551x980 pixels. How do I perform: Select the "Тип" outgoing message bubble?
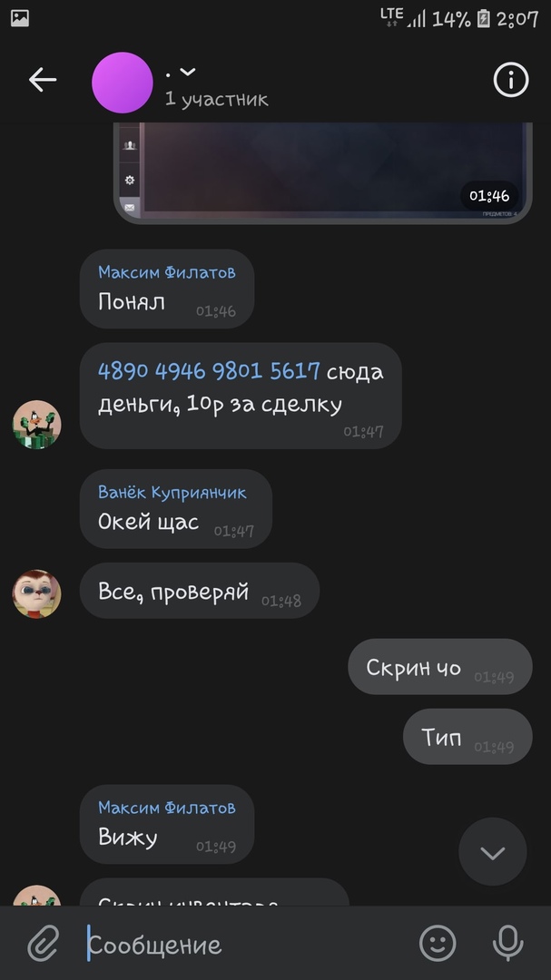[x=467, y=736]
